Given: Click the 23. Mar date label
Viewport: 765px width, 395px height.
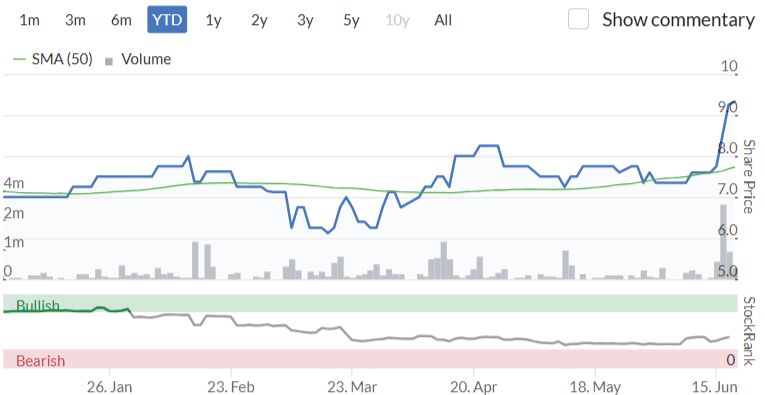Looking at the screenshot, I should (x=351, y=387).
